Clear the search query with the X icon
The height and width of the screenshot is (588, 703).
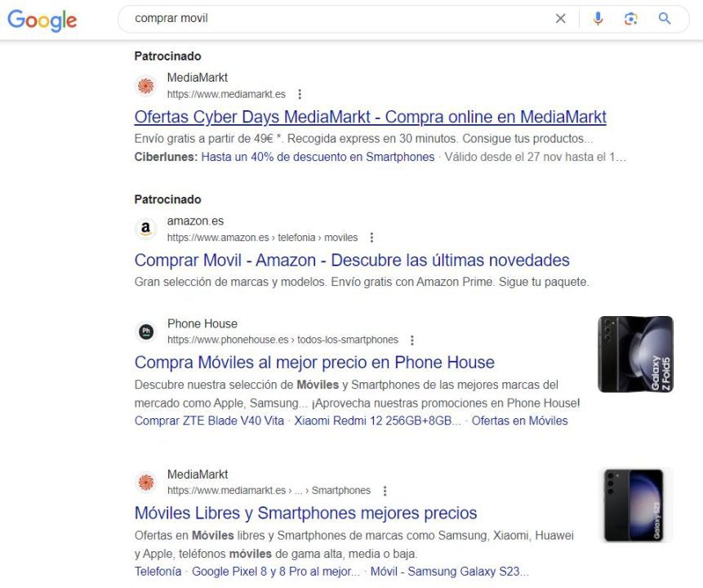[560, 19]
